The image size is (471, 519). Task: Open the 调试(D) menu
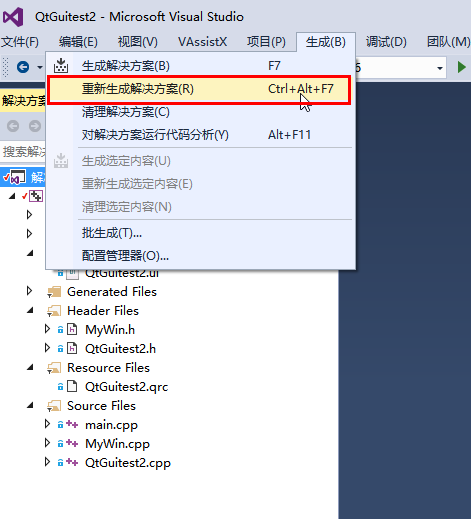coord(386,42)
